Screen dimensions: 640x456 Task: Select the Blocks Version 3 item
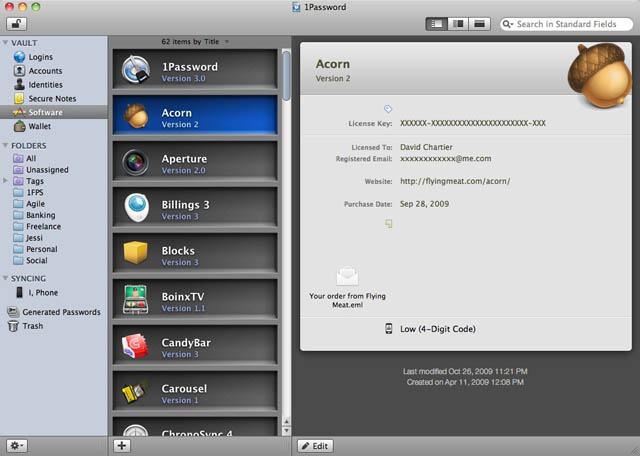(x=195, y=253)
